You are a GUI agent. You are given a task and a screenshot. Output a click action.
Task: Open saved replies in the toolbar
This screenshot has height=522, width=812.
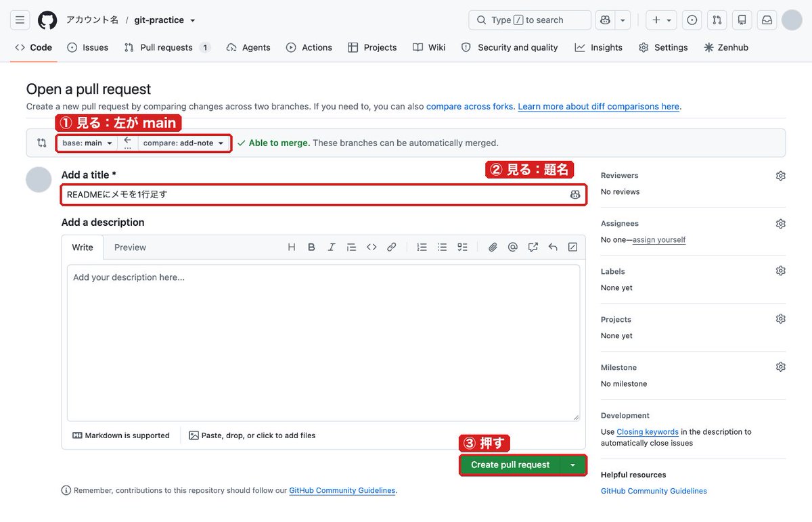coord(553,247)
